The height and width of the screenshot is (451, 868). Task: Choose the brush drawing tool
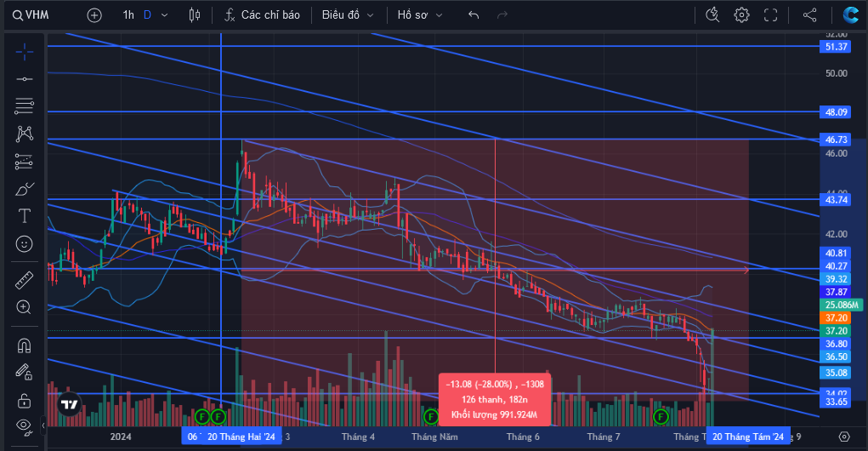tap(25, 190)
